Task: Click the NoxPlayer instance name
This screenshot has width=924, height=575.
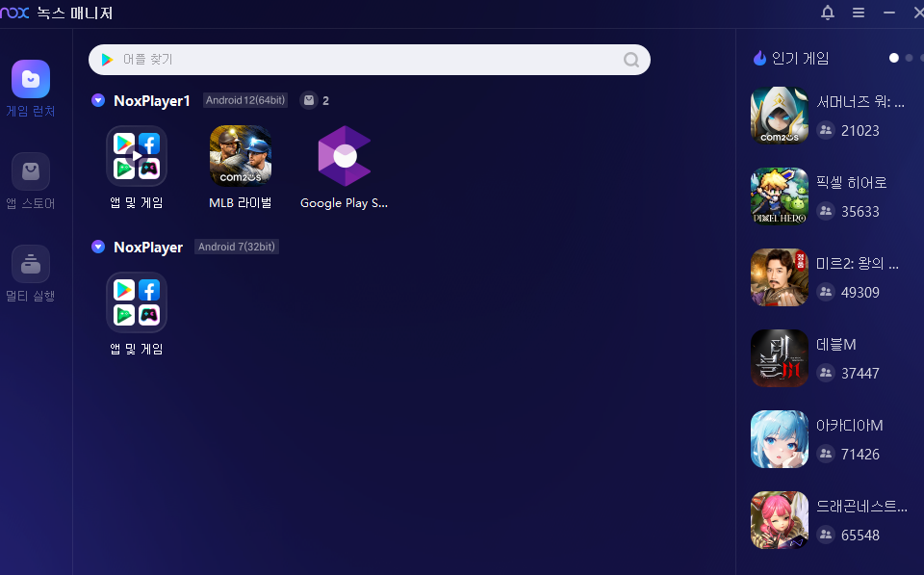Action: pyautogui.click(x=148, y=248)
